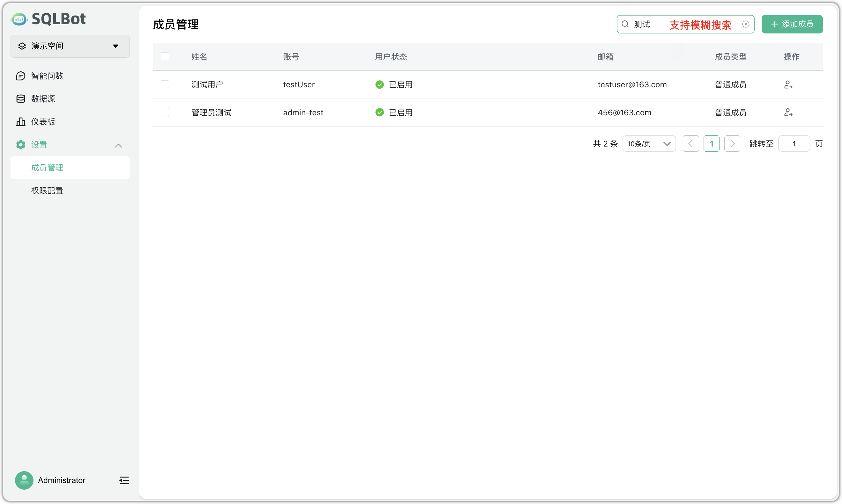Click the 跳转至 page number input
Image resolution: width=842 pixels, height=504 pixels.
794,143
